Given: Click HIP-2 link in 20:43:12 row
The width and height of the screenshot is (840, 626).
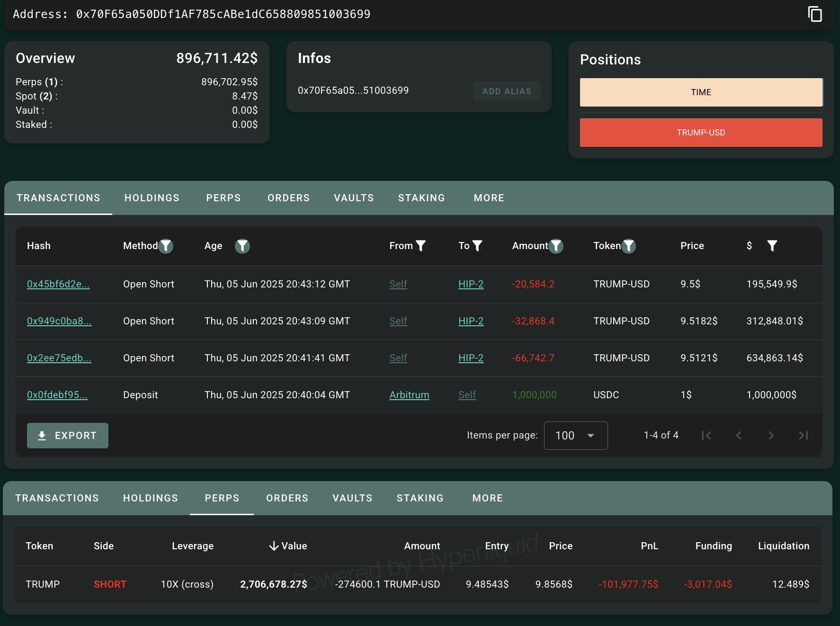Looking at the screenshot, I should pos(471,284).
